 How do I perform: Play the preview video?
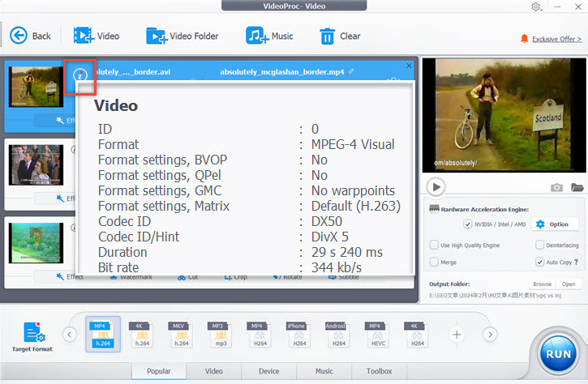coord(436,186)
